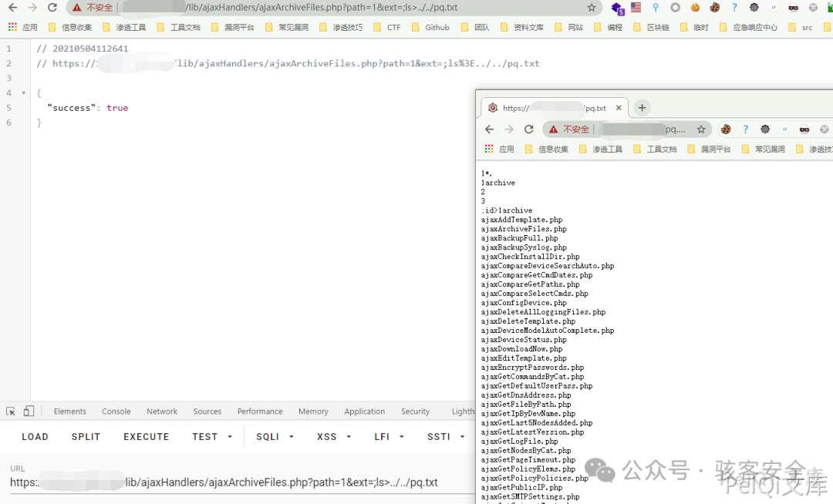Switch to the Console DevTools tab
The image size is (833, 504).
[x=116, y=412]
